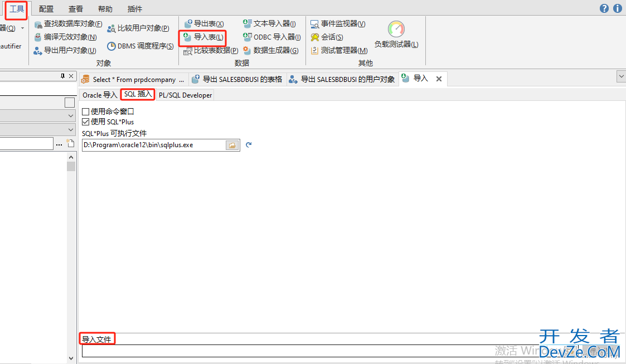Click the refresh arrow beside SQL*Plus path
The width and height of the screenshot is (626, 364).
[x=248, y=145]
